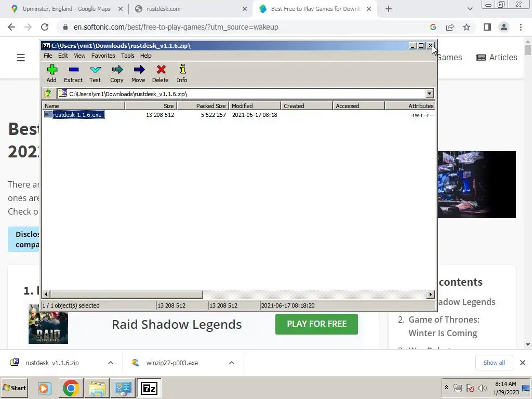Click the Info toolbar icon
The height and width of the screenshot is (399, 532).
tap(182, 74)
